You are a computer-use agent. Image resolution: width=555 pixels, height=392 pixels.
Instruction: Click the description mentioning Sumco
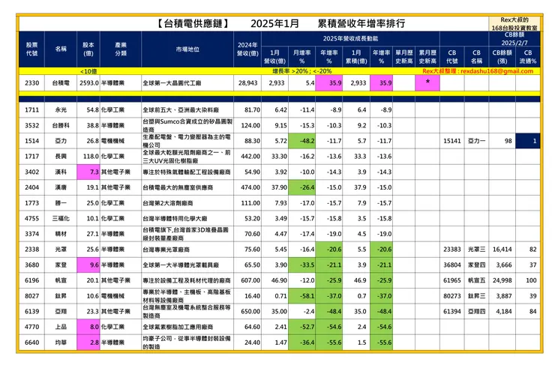(187, 125)
